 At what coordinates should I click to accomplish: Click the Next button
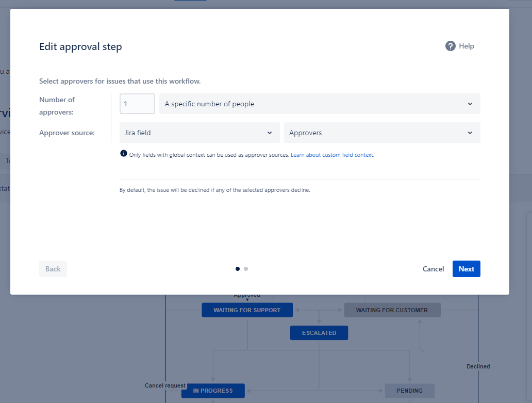point(466,269)
